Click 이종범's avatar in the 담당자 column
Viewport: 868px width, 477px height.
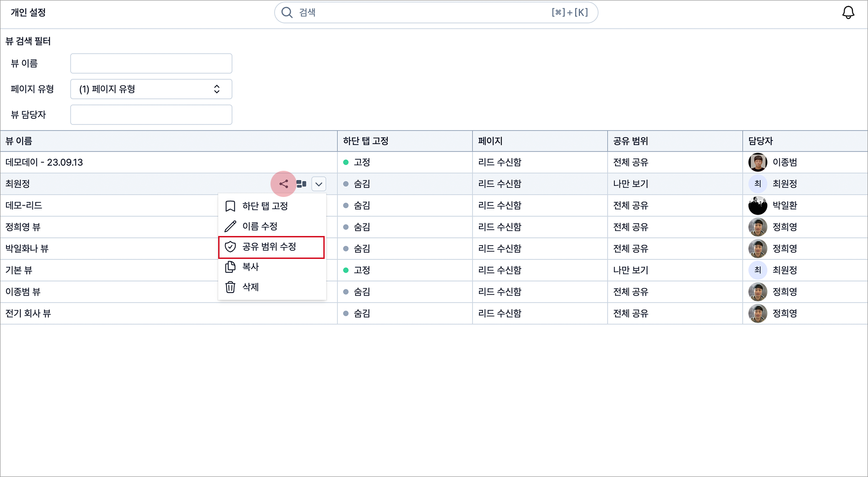tap(758, 162)
